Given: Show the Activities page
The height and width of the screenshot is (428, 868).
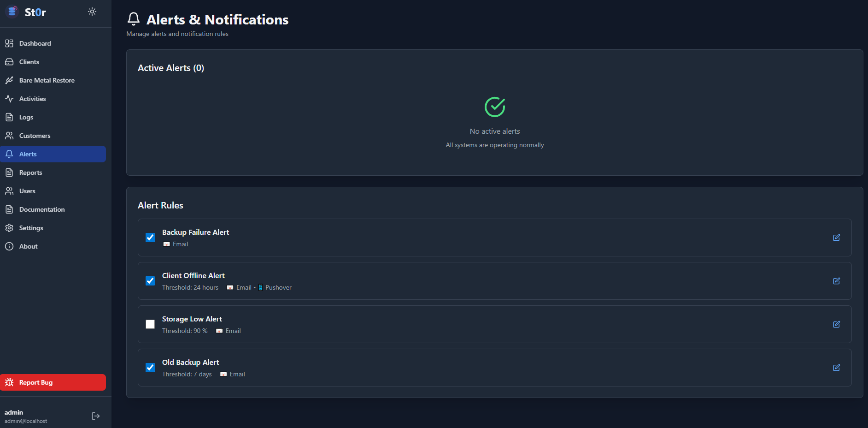Looking at the screenshot, I should coord(32,99).
